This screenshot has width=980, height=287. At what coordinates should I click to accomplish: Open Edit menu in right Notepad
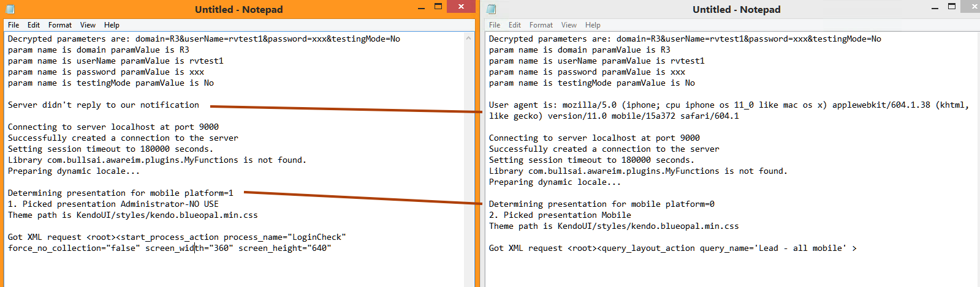tap(515, 25)
